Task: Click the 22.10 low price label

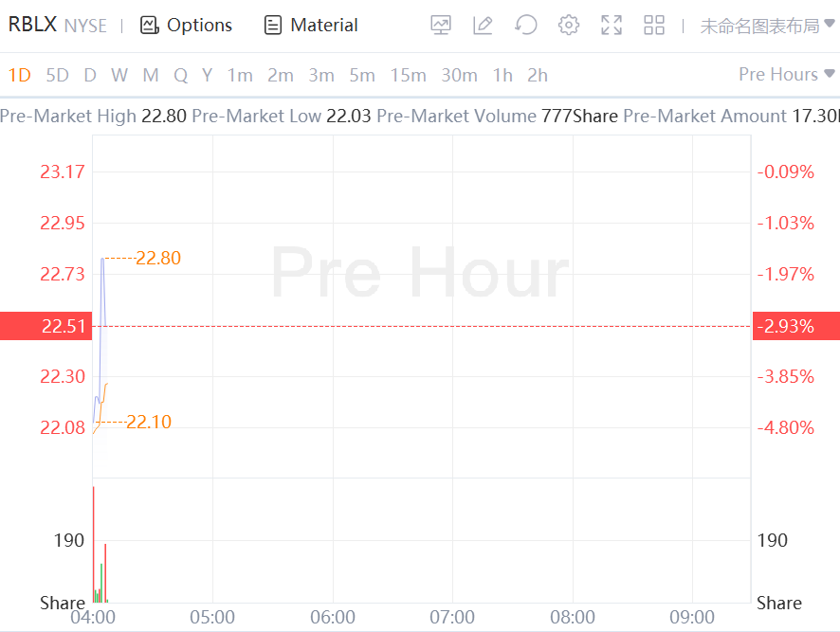Action: click(149, 422)
